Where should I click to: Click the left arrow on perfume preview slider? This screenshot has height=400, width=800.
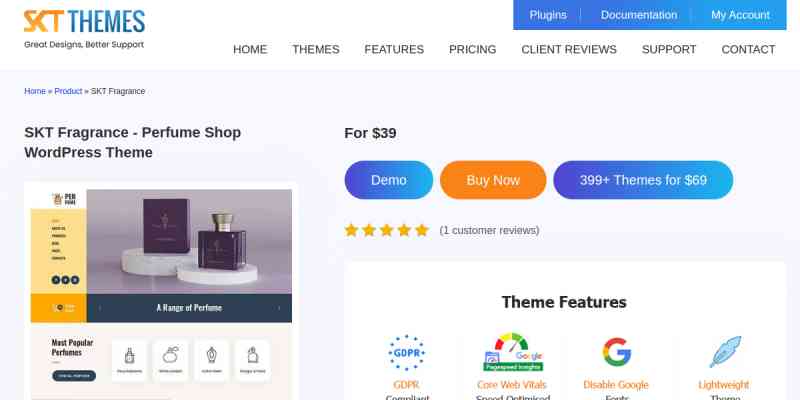pyautogui.click(x=100, y=308)
